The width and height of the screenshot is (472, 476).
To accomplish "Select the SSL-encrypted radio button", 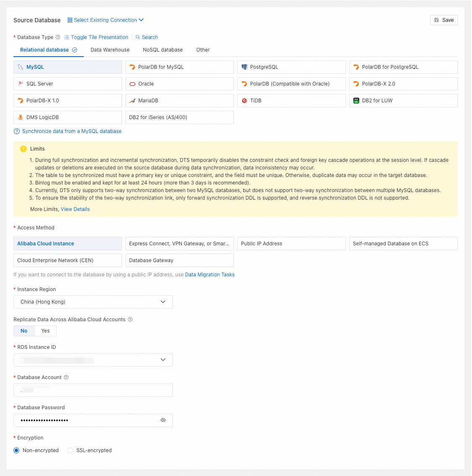I will 70,450.
